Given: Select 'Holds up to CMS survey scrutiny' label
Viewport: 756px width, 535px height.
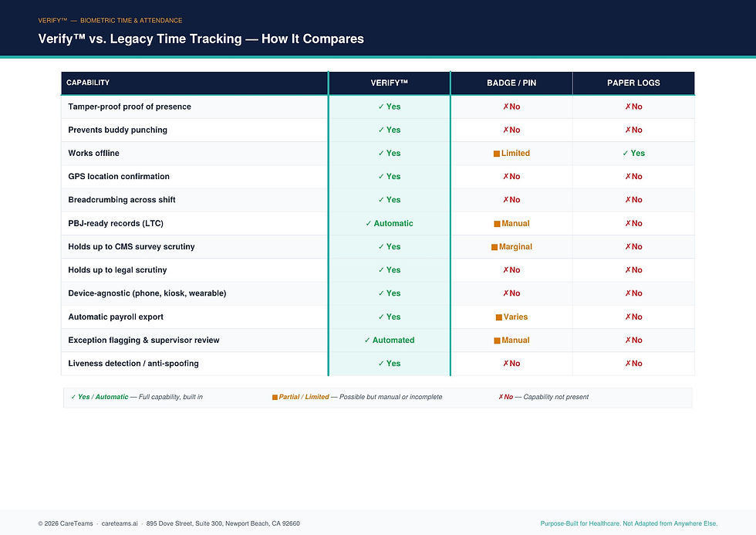Looking at the screenshot, I should pos(131,246).
